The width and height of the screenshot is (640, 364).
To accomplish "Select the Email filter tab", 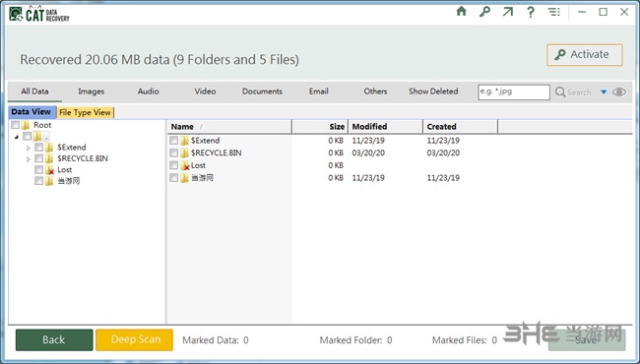I will [x=318, y=91].
